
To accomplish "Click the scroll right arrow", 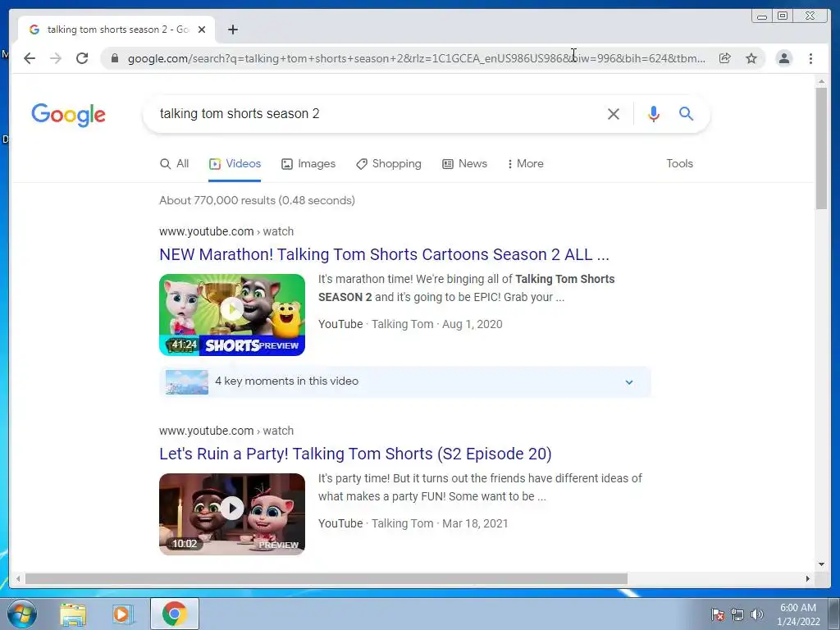I will [x=808, y=578].
